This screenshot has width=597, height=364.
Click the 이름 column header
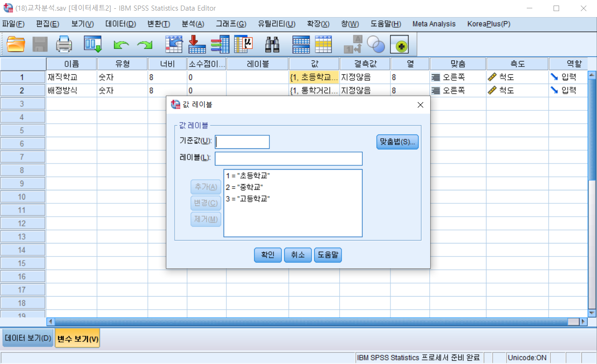72,64
